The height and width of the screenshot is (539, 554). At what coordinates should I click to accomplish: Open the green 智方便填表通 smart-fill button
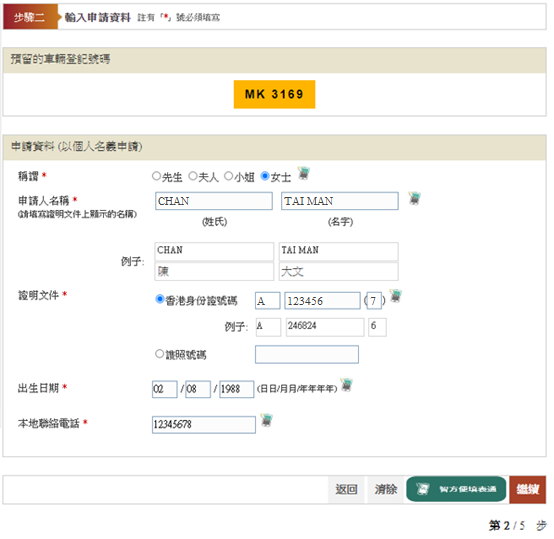(x=456, y=489)
